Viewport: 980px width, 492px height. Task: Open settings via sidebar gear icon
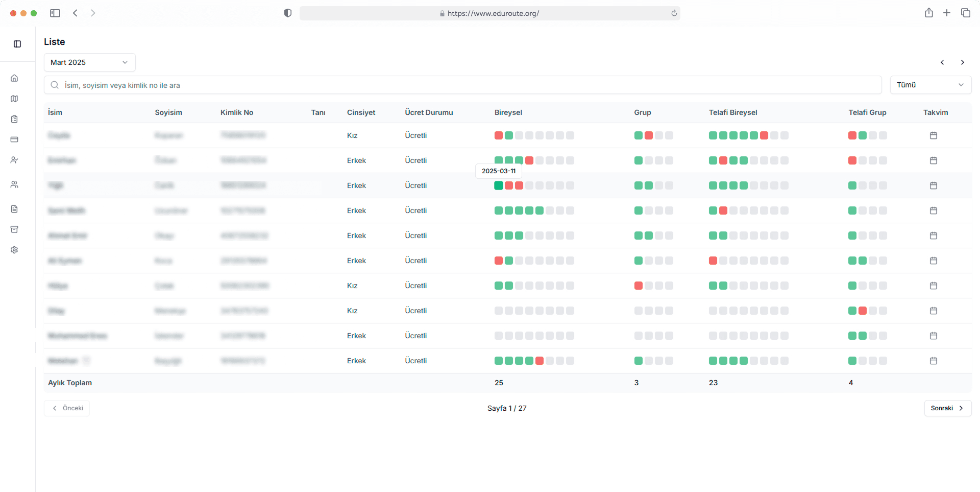tap(14, 250)
